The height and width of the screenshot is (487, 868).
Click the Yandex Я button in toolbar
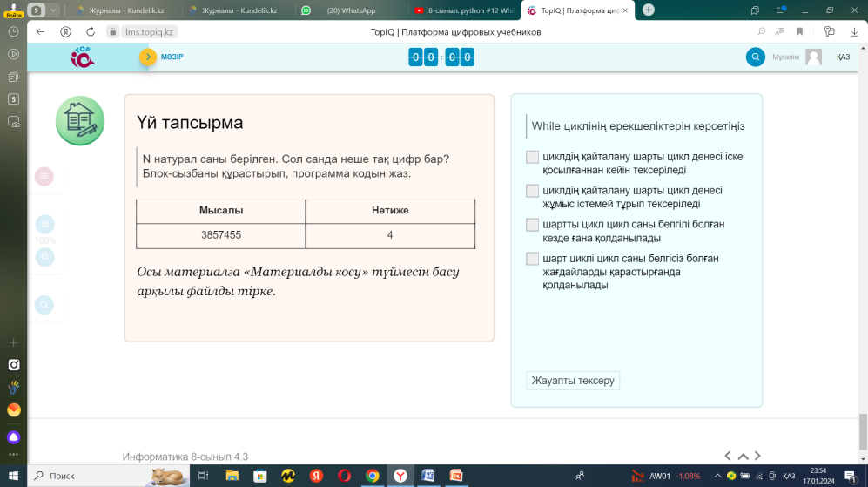[x=66, y=32]
